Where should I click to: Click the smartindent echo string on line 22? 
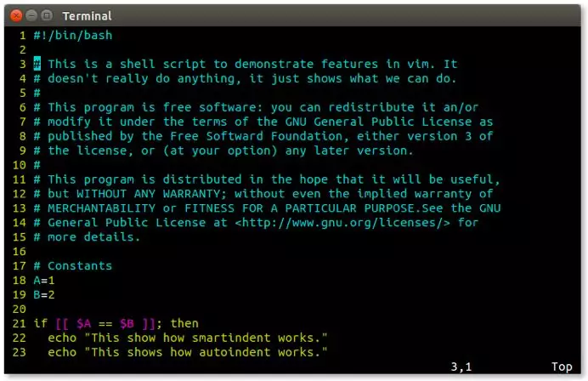pyautogui.click(x=206, y=338)
